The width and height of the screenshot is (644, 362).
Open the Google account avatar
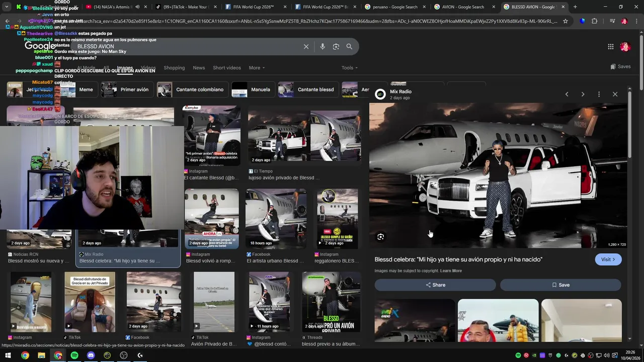(625, 47)
